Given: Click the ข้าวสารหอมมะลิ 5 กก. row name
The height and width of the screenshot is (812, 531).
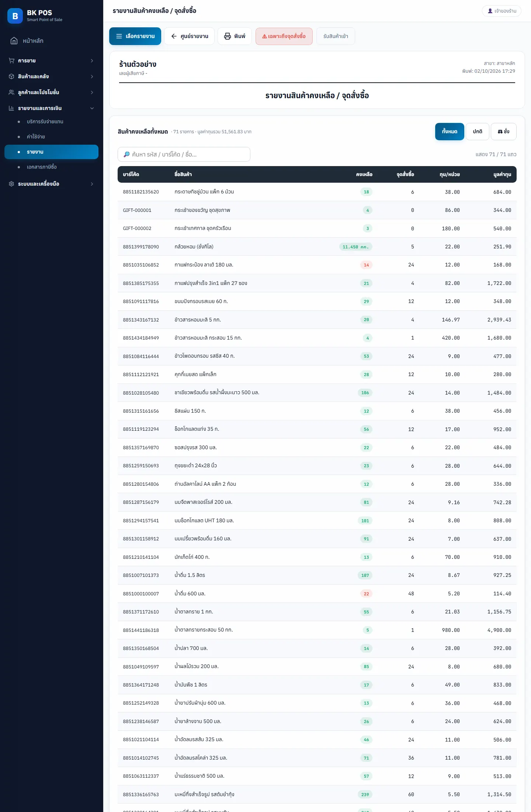Looking at the screenshot, I should (x=198, y=320).
